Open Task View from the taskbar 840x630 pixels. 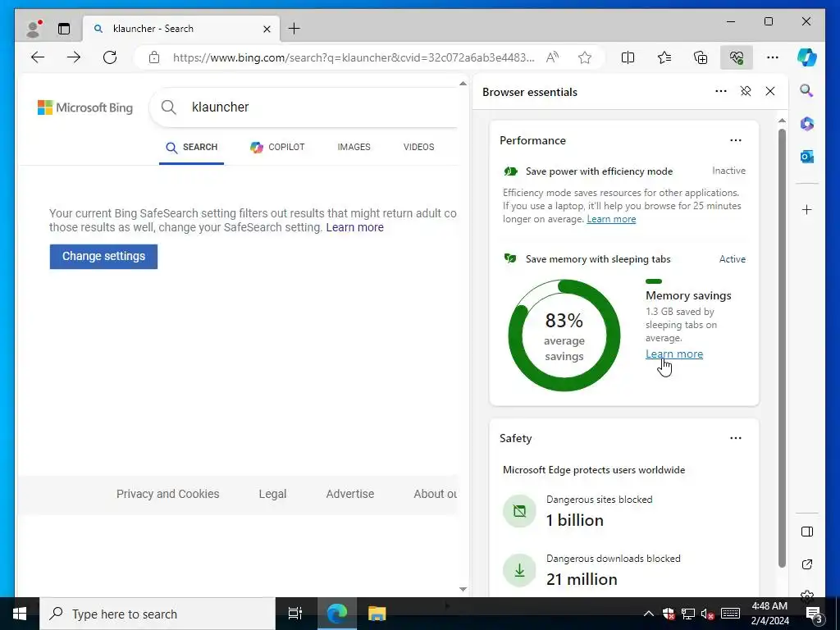[295, 614]
